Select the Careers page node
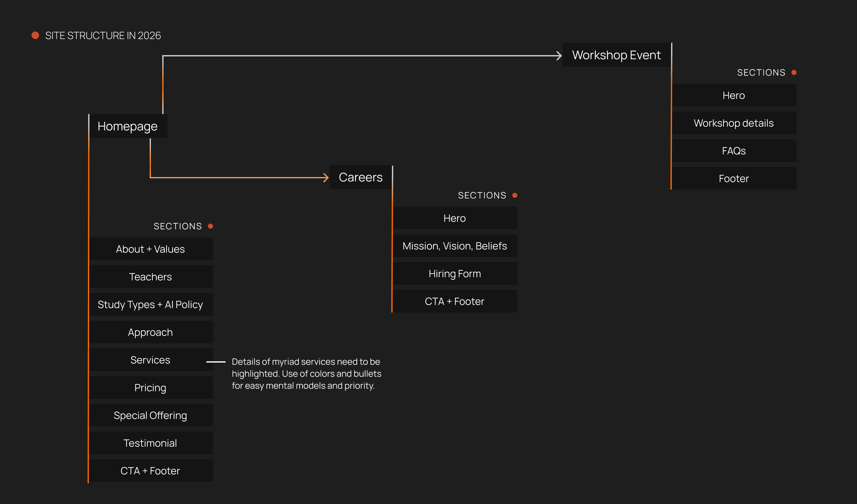 [x=361, y=177]
